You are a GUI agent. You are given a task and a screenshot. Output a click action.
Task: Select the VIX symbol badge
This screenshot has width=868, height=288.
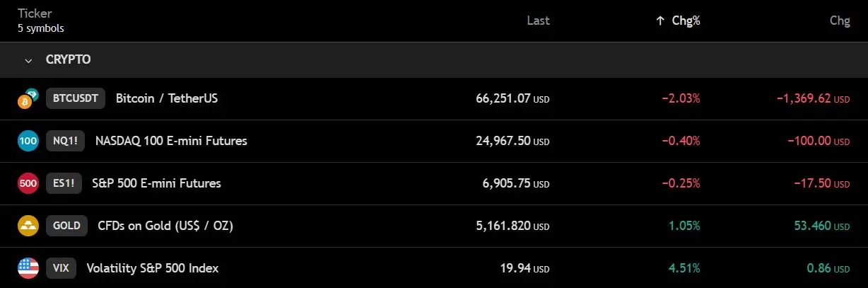[x=61, y=268]
